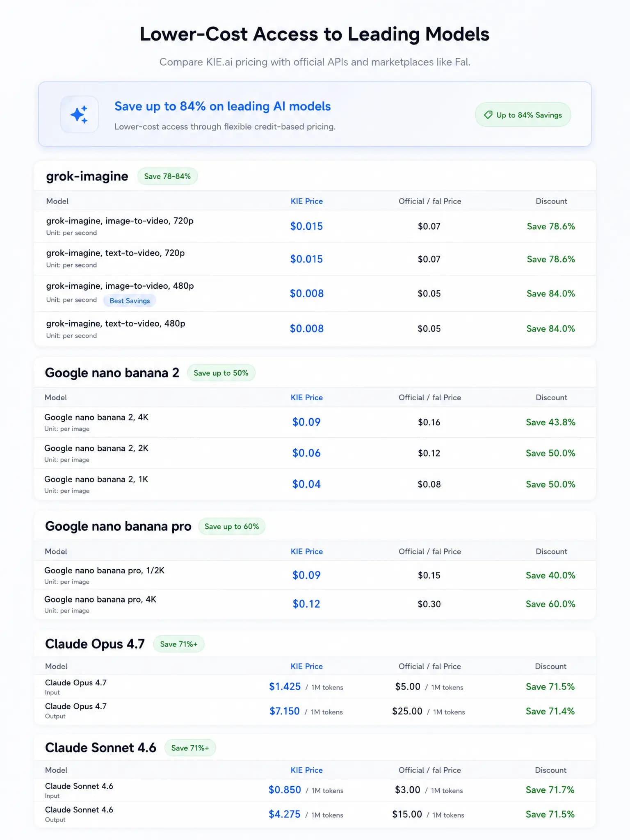This screenshot has width=630, height=840.
Task: Click the "Save up to 50%" badge
Action: pyautogui.click(x=221, y=373)
